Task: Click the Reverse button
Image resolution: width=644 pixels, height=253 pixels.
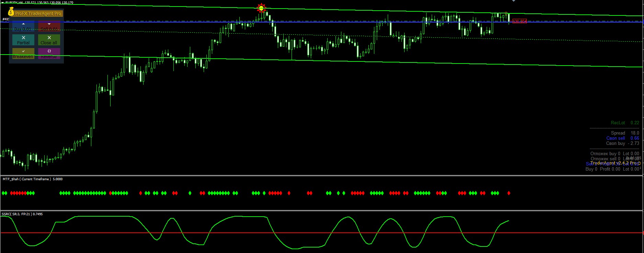Action: (49, 54)
